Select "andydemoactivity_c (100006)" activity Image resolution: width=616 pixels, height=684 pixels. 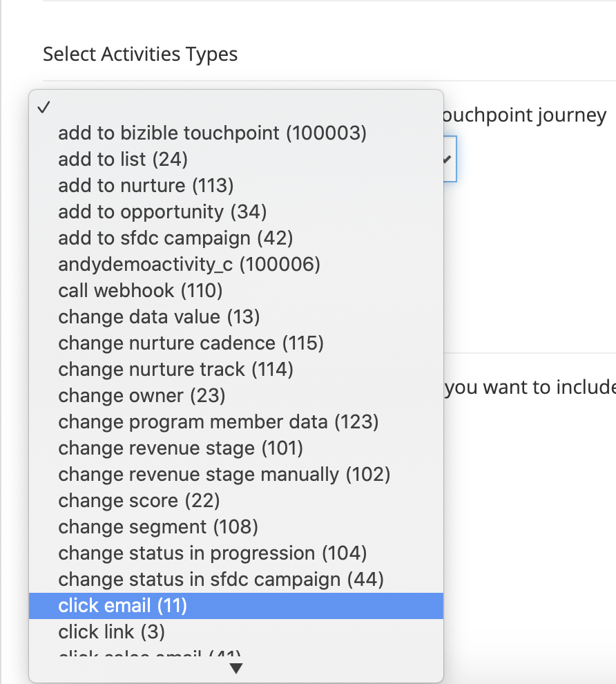[x=189, y=264]
